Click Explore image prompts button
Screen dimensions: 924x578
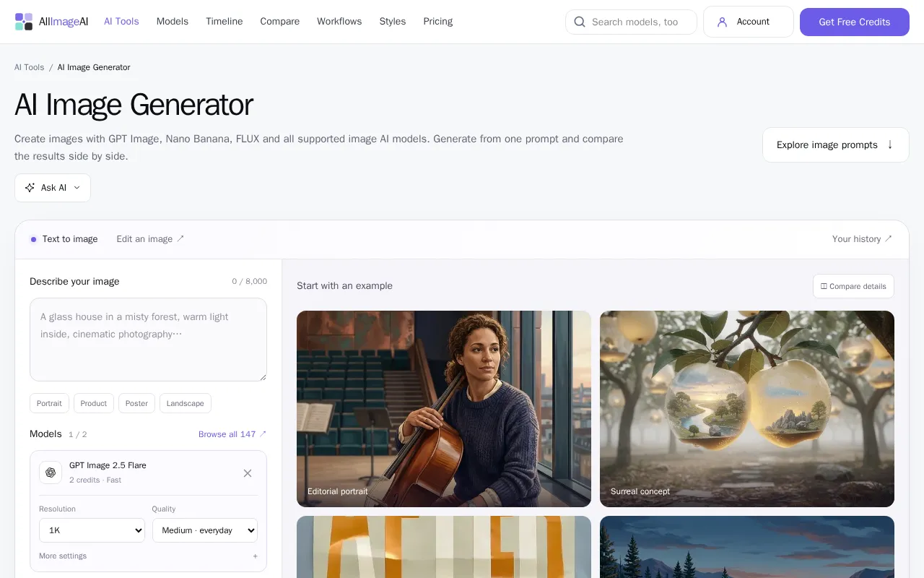pos(836,144)
